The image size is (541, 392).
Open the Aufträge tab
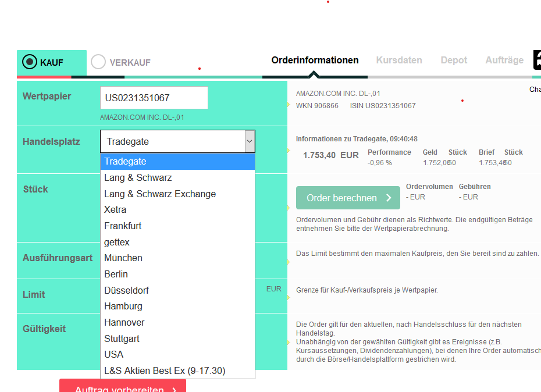(x=504, y=60)
